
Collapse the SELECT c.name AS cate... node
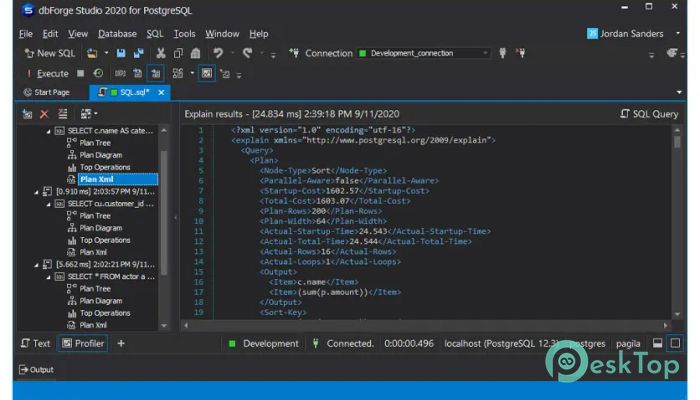pyautogui.click(x=48, y=131)
